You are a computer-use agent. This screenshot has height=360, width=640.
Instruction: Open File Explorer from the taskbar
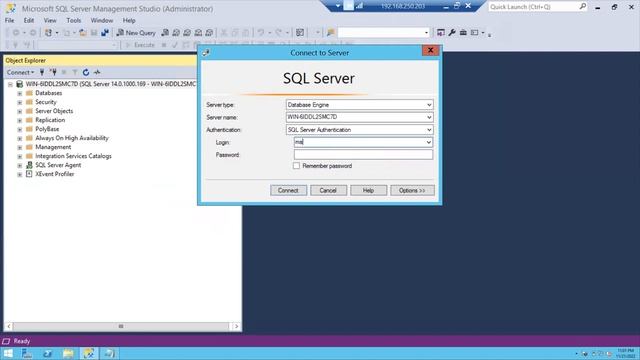[x=68, y=353]
